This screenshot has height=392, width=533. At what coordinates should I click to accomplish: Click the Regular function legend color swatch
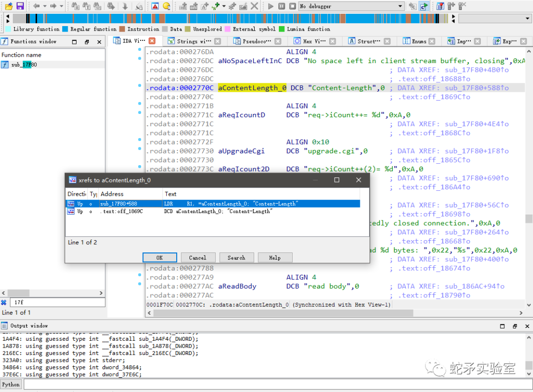tap(65, 29)
